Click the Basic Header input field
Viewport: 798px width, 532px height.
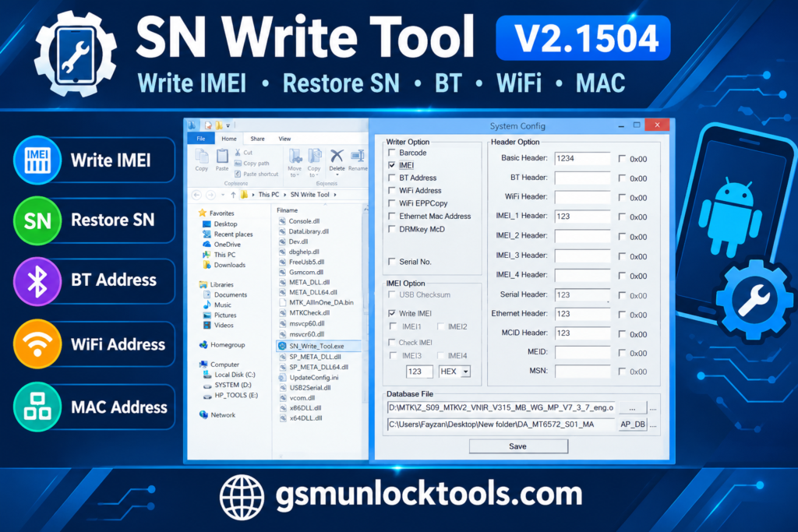click(x=582, y=158)
